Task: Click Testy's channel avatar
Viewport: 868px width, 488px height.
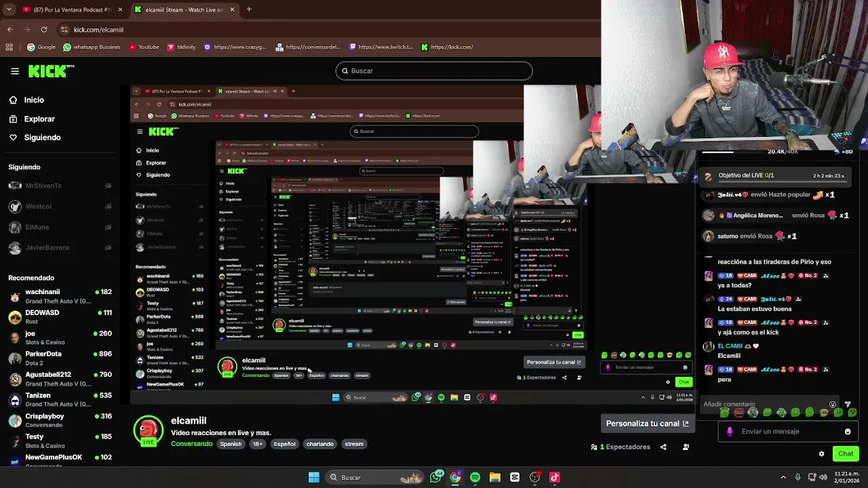Action: coord(15,441)
